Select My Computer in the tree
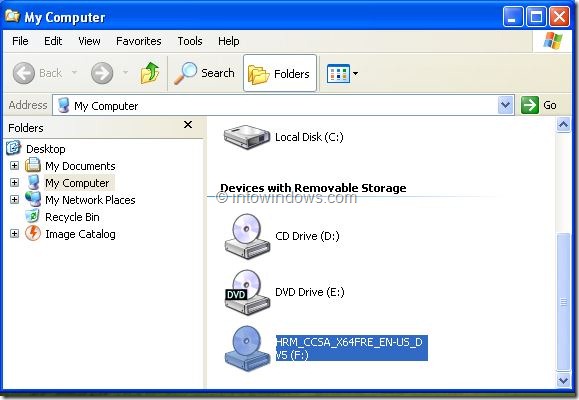The image size is (579, 400). [77, 183]
